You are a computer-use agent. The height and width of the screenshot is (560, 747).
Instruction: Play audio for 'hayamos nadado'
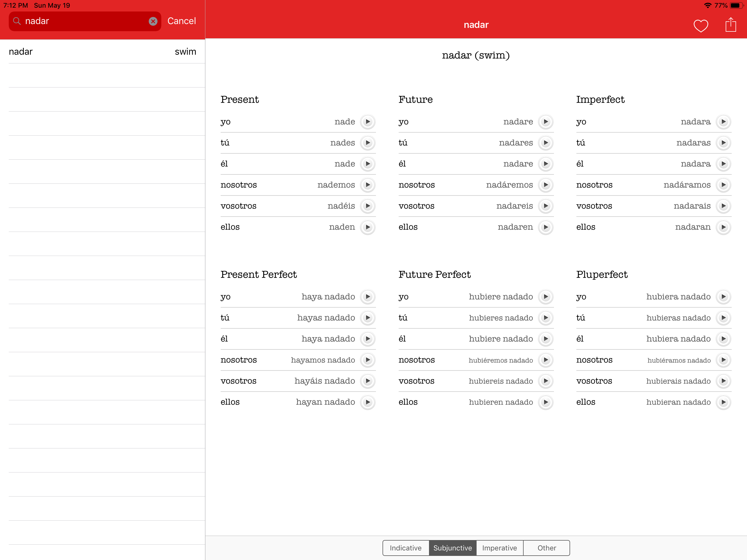(368, 360)
